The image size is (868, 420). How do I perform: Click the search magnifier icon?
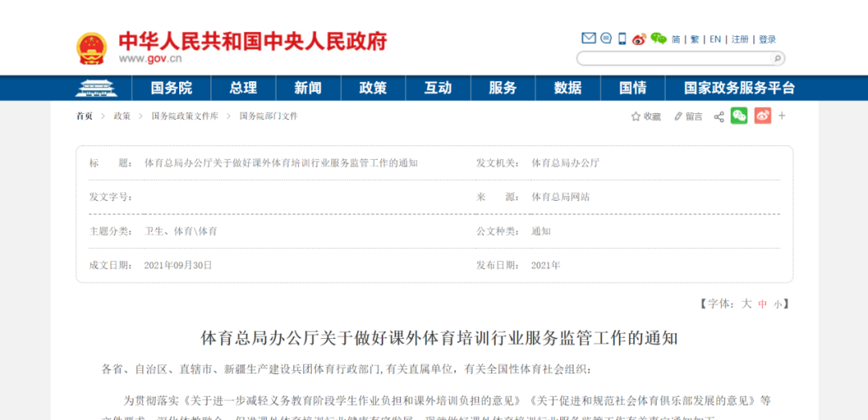click(x=776, y=58)
